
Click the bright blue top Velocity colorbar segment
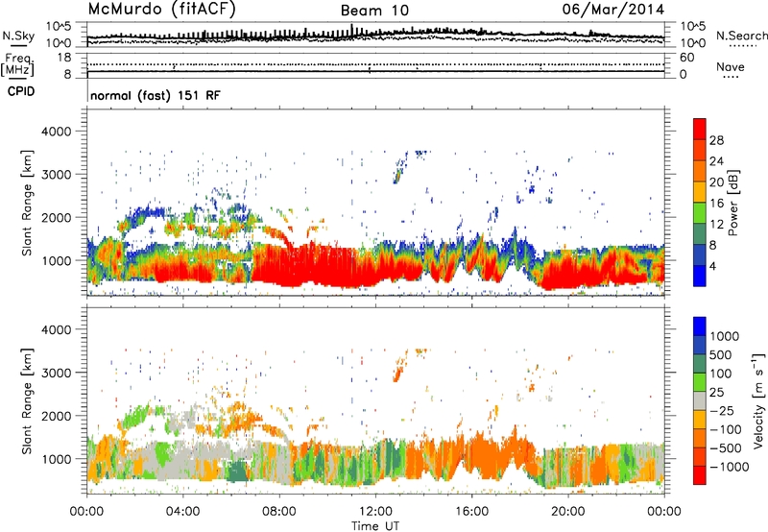(700, 326)
